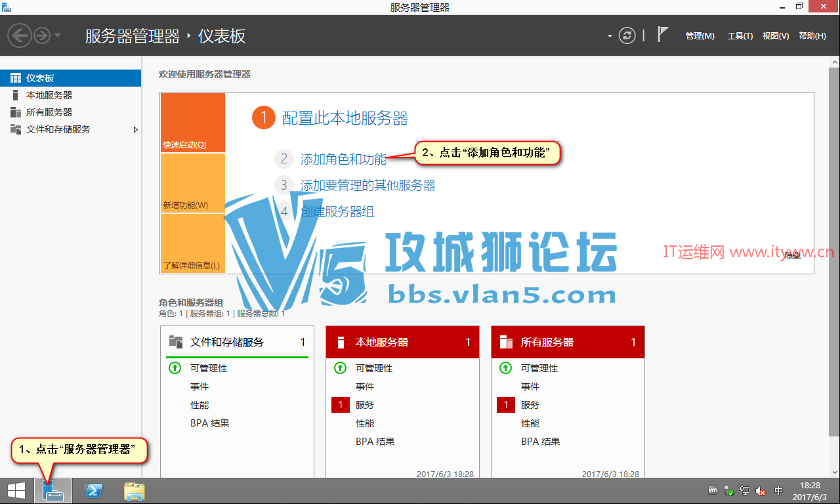The height and width of the screenshot is (504, 840).
Task: Click the refresh icon in header
Action: 627,35
